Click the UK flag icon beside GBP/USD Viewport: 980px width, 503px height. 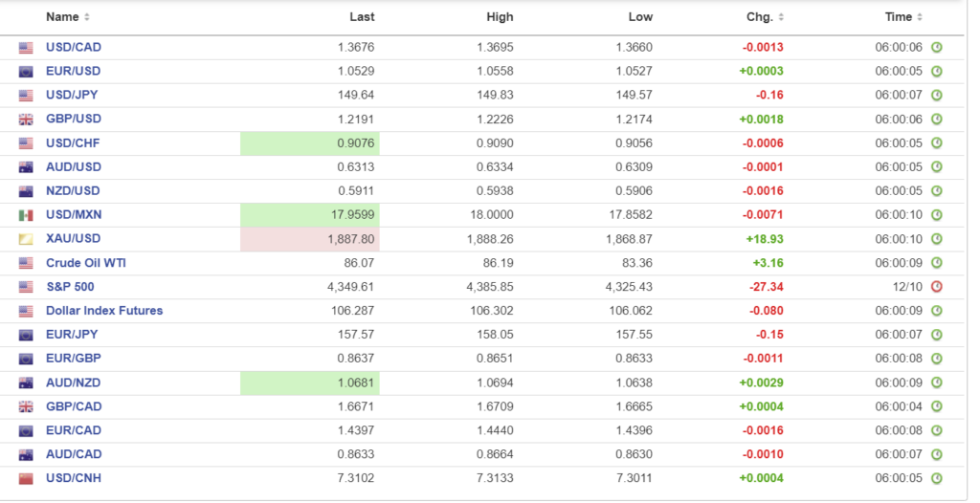(x=26, y=120)
